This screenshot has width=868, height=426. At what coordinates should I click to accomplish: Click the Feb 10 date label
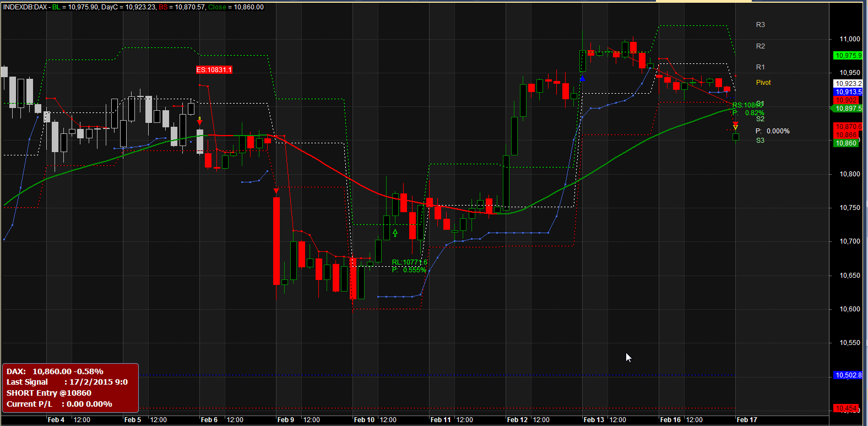click(x=364, y=420)
